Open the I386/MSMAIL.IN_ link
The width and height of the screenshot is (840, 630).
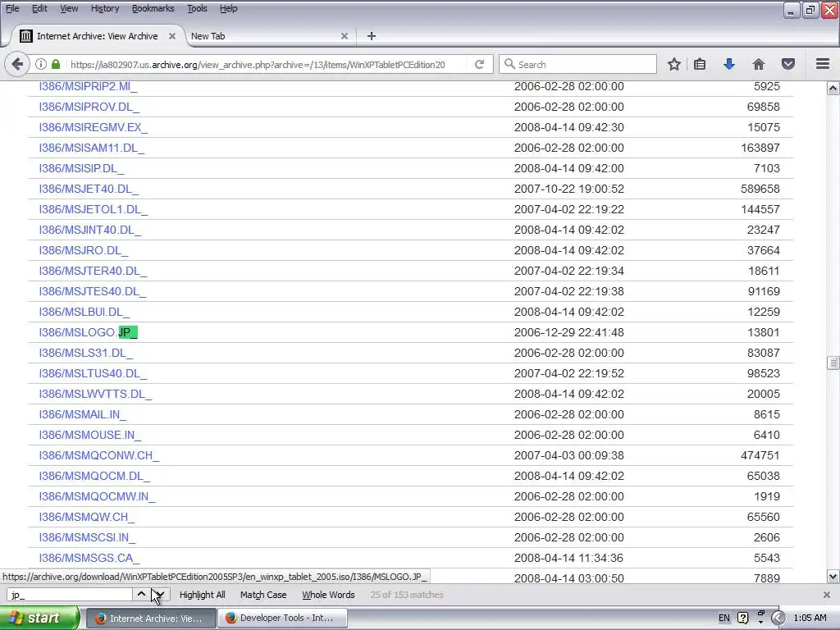click(83, 414)
